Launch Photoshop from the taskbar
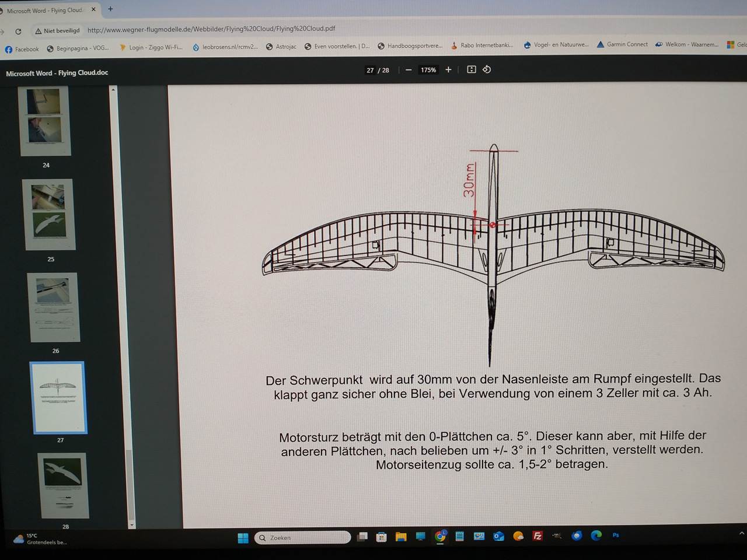The height and width of the screenshot is (560, 747). point(616,535)
